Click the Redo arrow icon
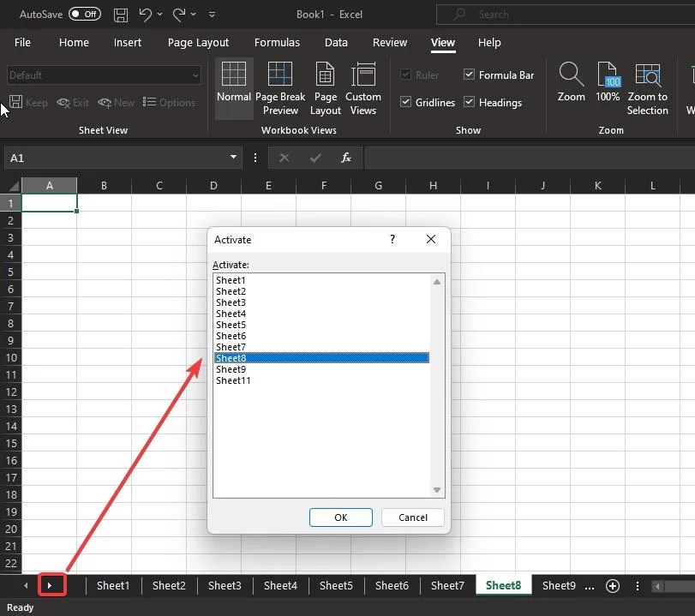 coord(179,15)
